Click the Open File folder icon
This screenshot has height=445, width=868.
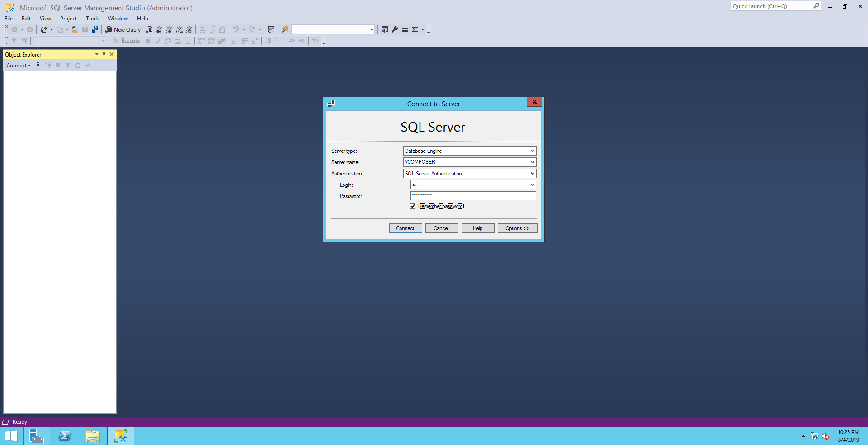coord(75,29)
